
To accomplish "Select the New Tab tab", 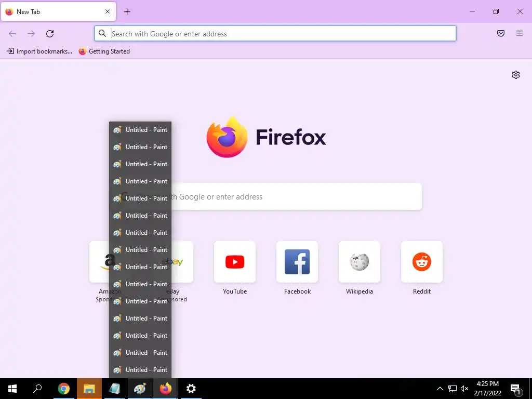I will pos(58,11).
